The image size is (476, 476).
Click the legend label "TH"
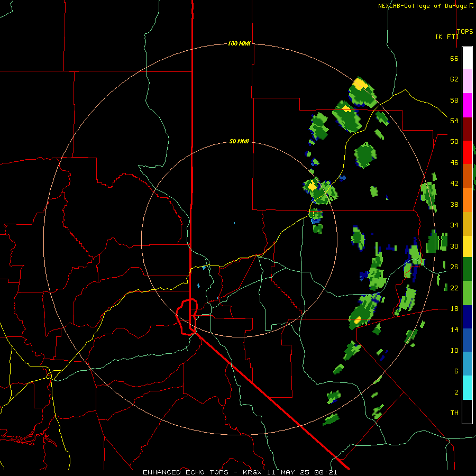pos(454,413)
